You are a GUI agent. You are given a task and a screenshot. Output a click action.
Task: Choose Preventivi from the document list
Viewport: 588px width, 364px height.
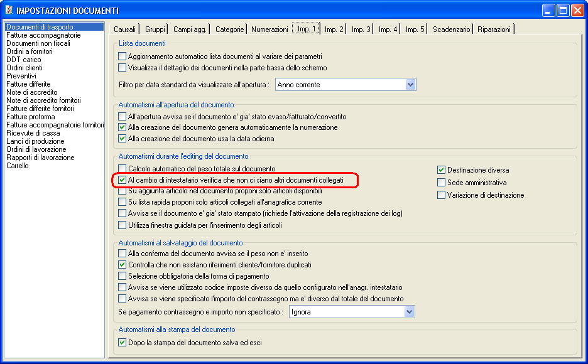coord(55,76)
